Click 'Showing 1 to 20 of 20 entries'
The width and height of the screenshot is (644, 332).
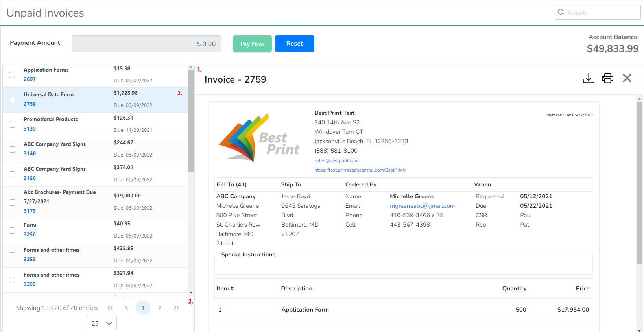tap(57, 308)
